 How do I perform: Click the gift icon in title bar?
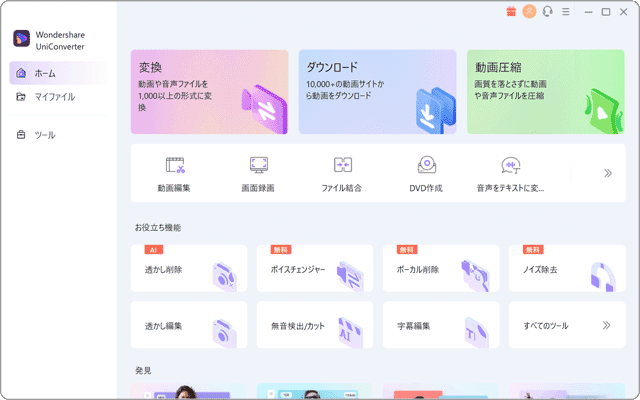[x=511, y=12]
